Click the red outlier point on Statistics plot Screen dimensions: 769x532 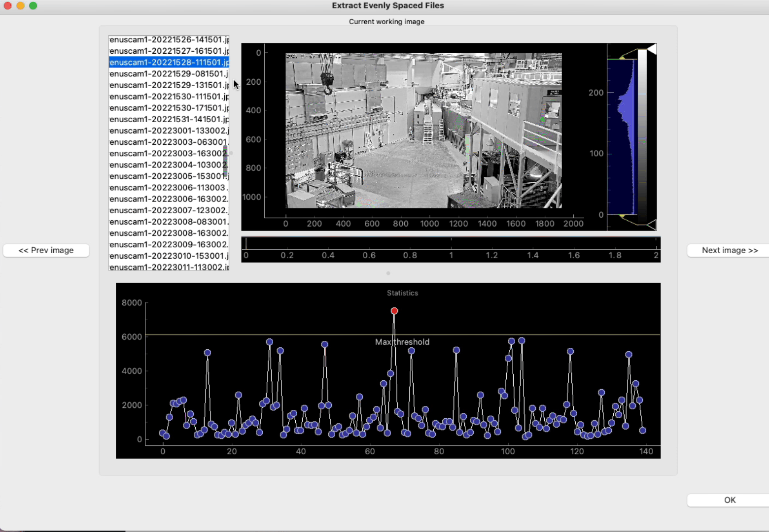tap(394, 311)
